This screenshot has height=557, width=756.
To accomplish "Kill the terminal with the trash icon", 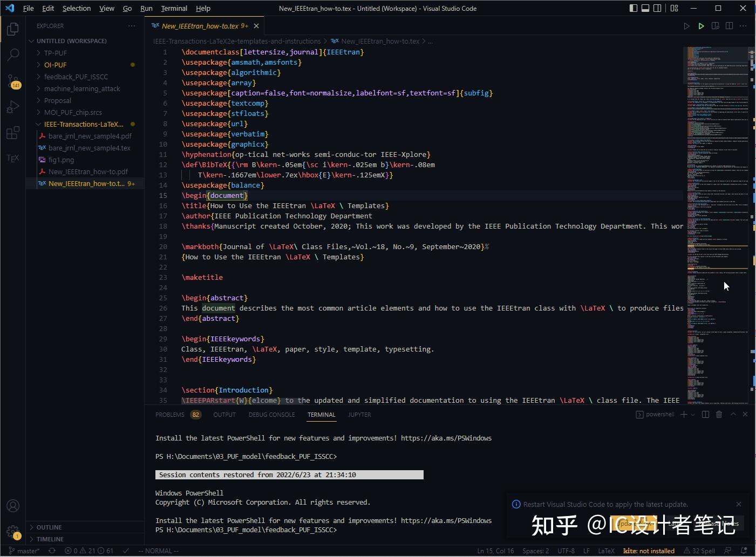I will (719, 414).
